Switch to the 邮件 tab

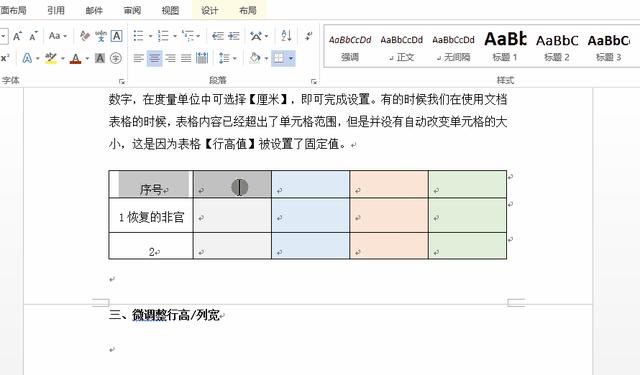[94, 10]
